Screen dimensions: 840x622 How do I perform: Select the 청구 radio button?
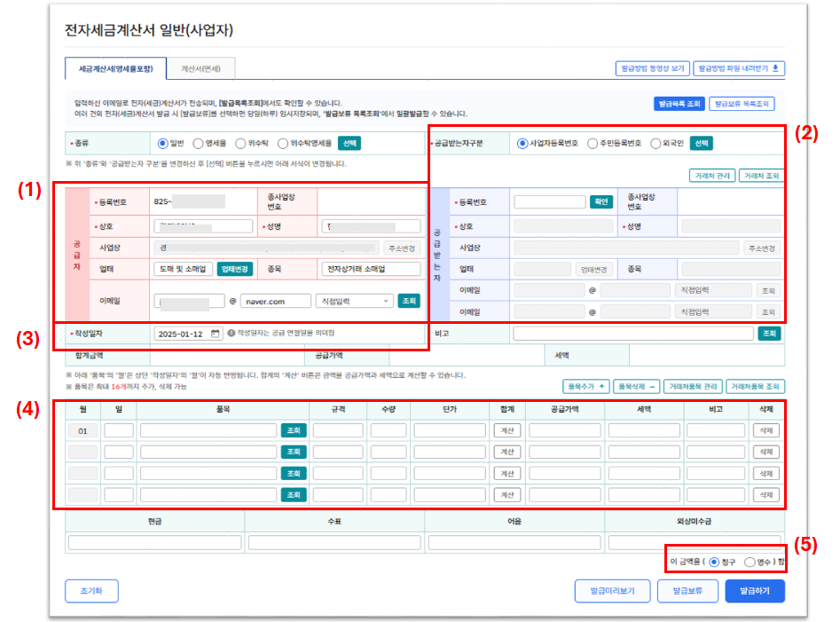click(714, 562)
